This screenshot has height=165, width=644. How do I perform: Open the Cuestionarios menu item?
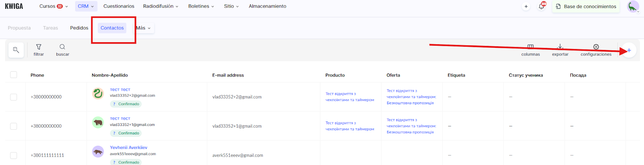tap(119, 6)
